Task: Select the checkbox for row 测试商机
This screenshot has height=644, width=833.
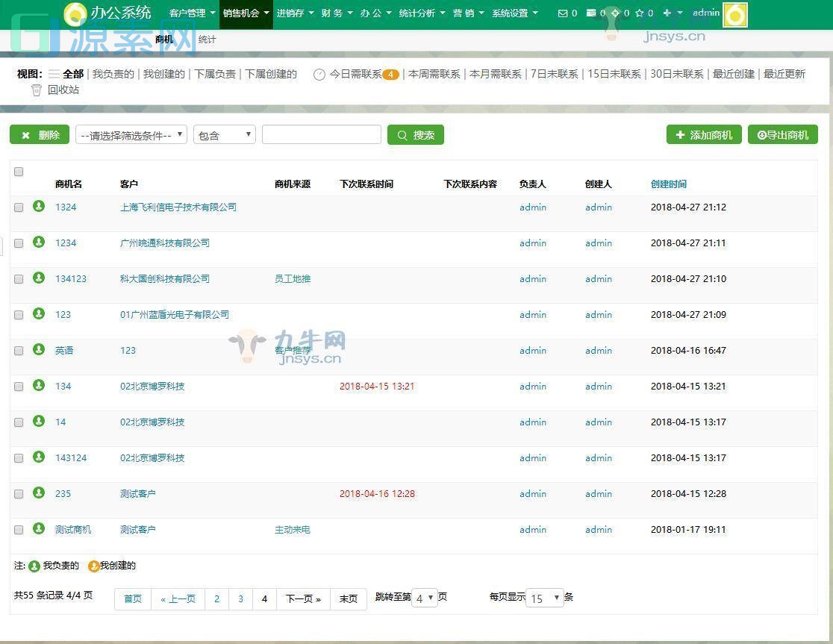Action: tap(19, 530)
